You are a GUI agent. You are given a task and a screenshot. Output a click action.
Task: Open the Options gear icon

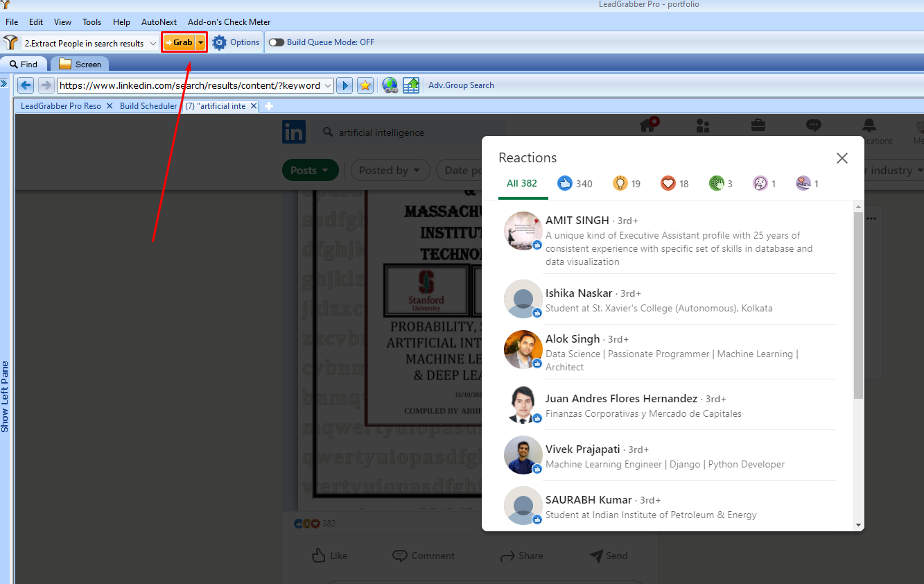coord(220,42)
